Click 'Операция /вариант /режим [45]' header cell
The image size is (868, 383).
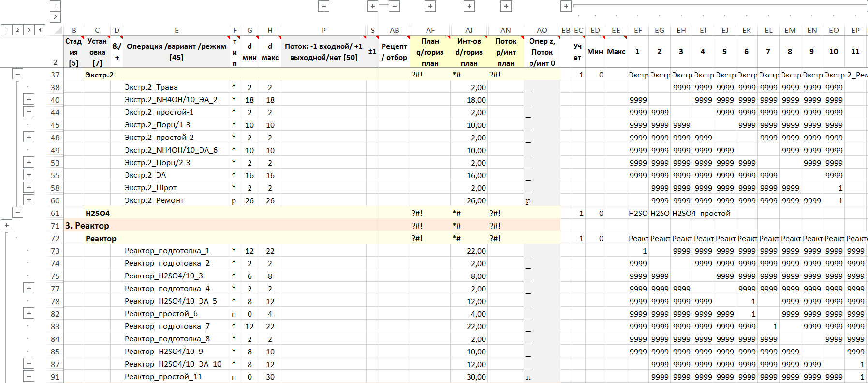(177, 52)
